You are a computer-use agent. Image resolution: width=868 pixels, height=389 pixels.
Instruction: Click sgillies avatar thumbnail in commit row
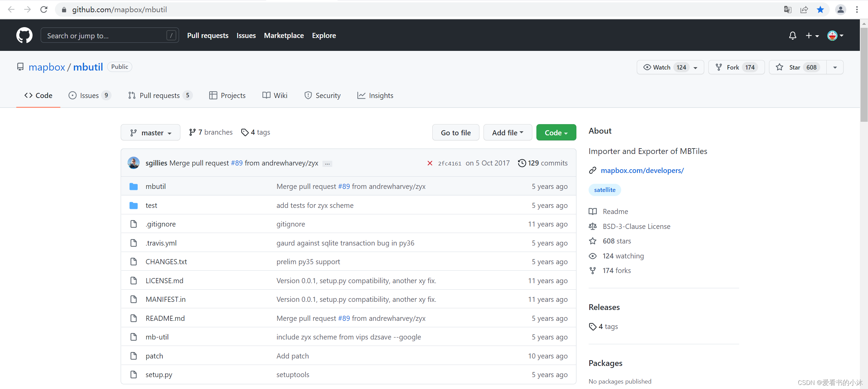134,163
